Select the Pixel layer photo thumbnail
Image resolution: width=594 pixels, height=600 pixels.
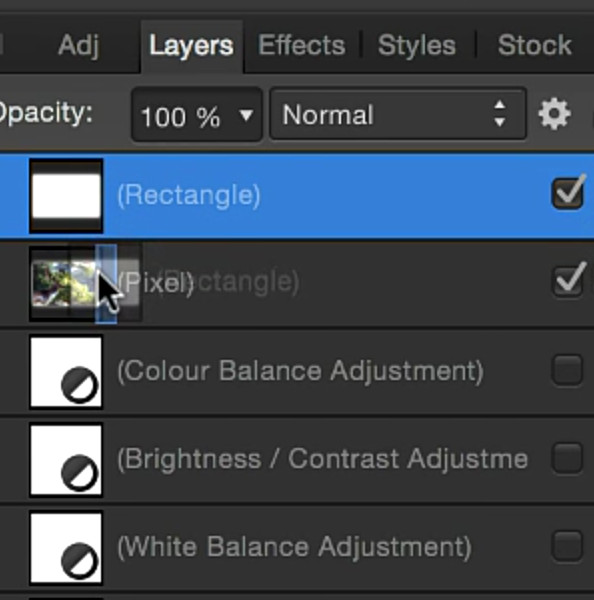coord(63,284)
